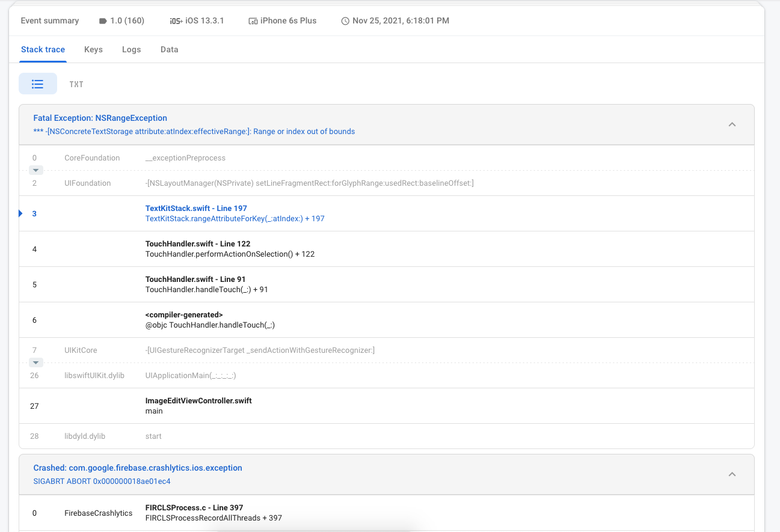This screenshot has width=780, height=532.
Task: Open the Keys tab
Action: [93, 49]
